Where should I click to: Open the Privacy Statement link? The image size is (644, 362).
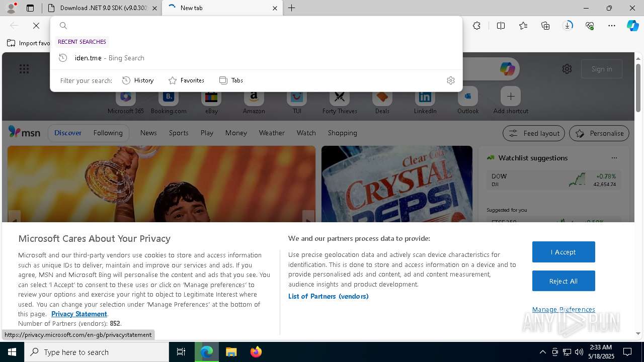click(x=79, y=314)
